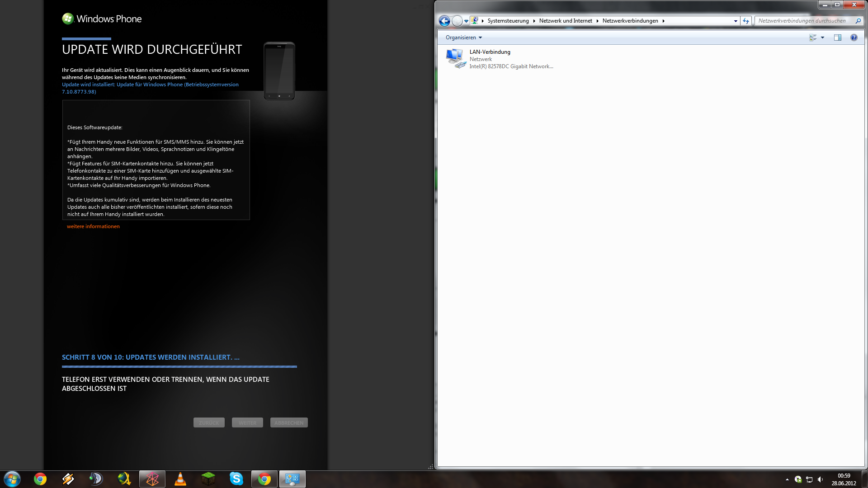The width and height of the screenshot is (868, 488).
Task: Select the LAN-Verbindung network icon
Action: click(x=456, y=59)
